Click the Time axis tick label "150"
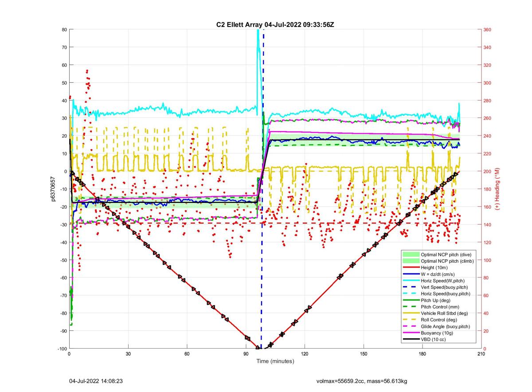Screen dimensions: 532x392 coord(364,354)
